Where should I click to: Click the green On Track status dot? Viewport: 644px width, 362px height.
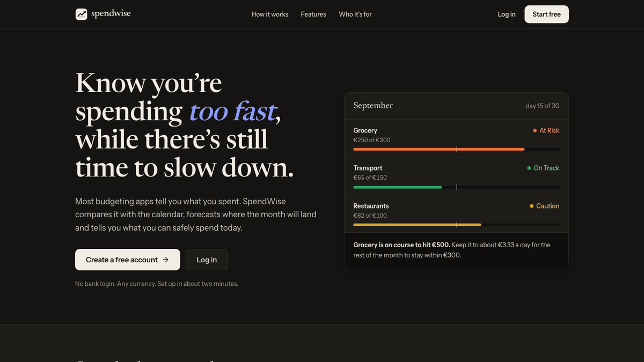coord(529,168)
